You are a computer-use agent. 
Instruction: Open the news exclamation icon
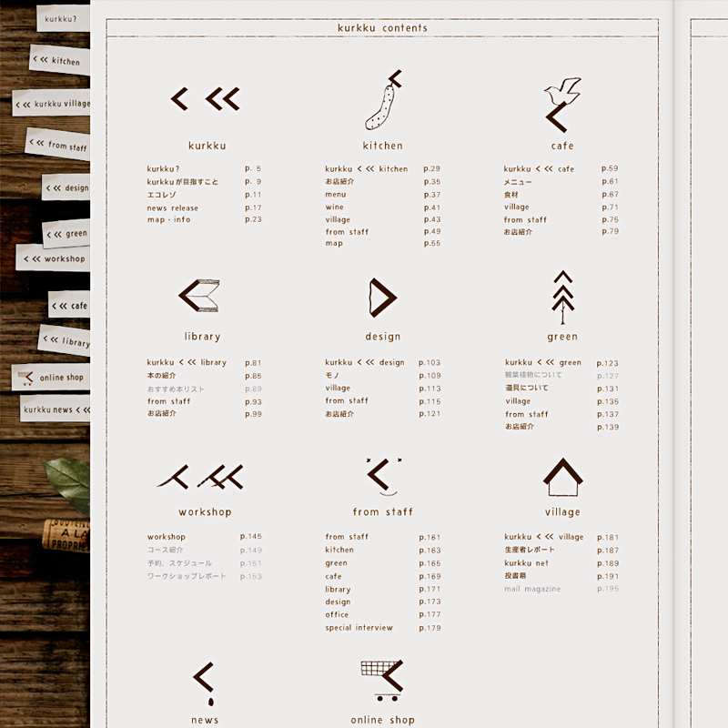tap(205, 682)
